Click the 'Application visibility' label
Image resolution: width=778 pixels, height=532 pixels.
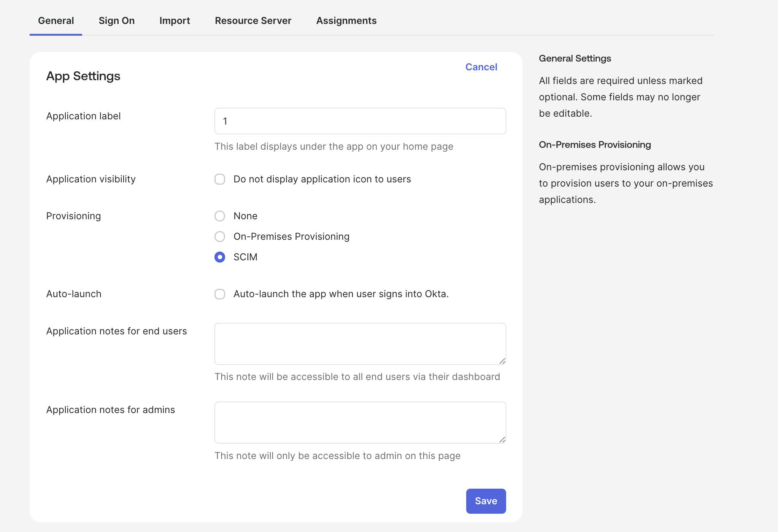[x=91, y=179]
